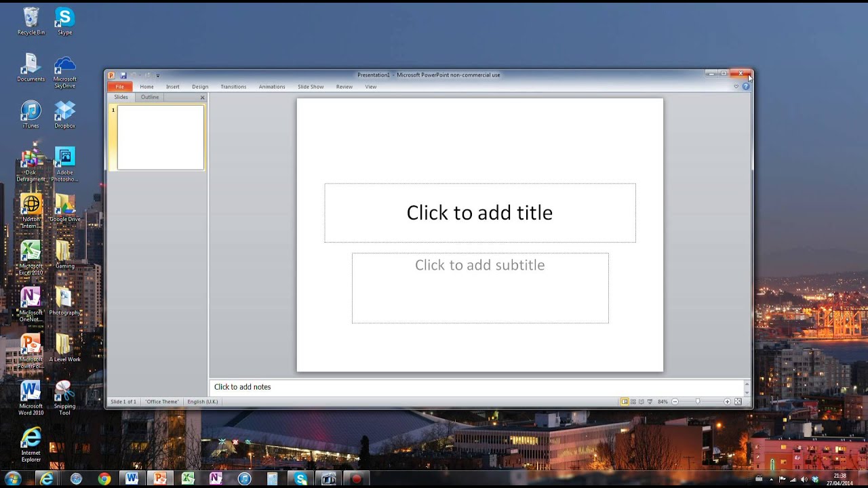Switch to the Home ribbon tab
868x488 pixels.
[146, 87]
